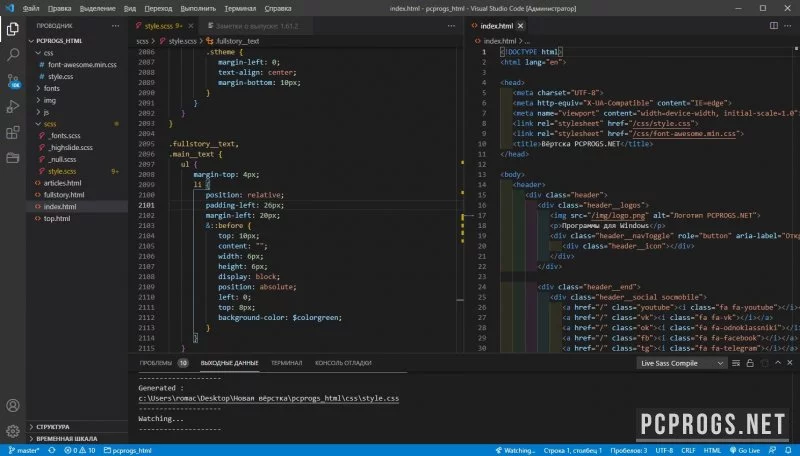This screenshot has width=800, height=456.
Task: Split the right editor
Action: coord(773,26)
